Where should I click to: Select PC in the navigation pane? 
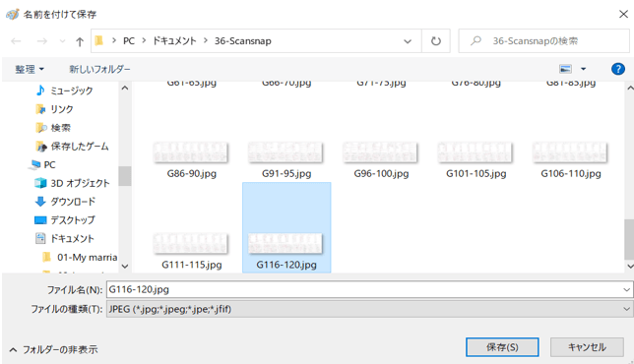point(50,165)
